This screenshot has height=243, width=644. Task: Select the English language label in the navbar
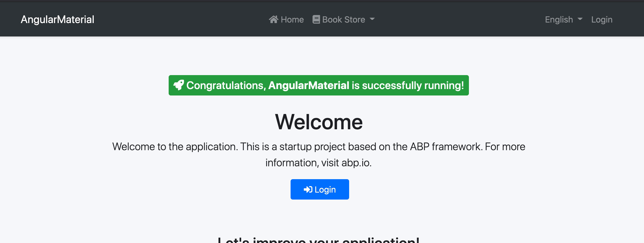(559, 20)
